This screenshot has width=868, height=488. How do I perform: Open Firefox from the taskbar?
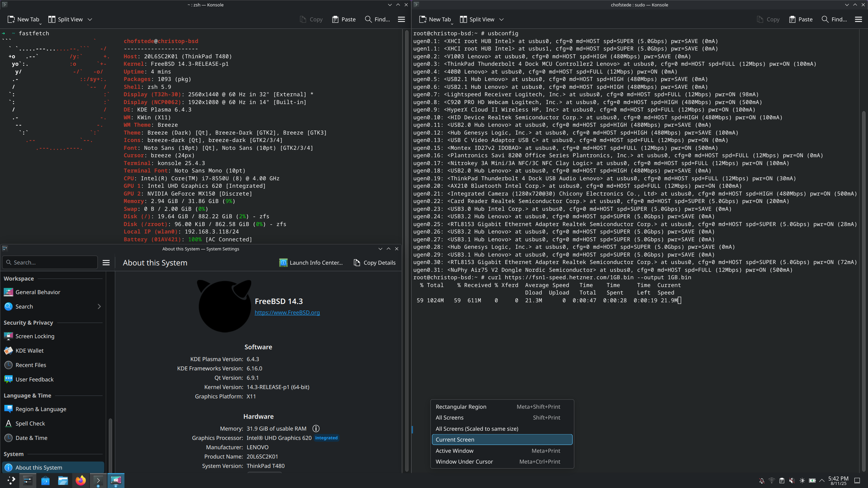[x=81, y=480]
